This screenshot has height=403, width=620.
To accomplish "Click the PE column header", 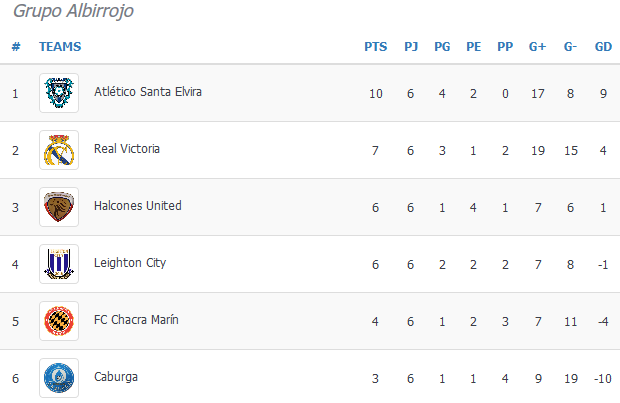I will point(474,47).
